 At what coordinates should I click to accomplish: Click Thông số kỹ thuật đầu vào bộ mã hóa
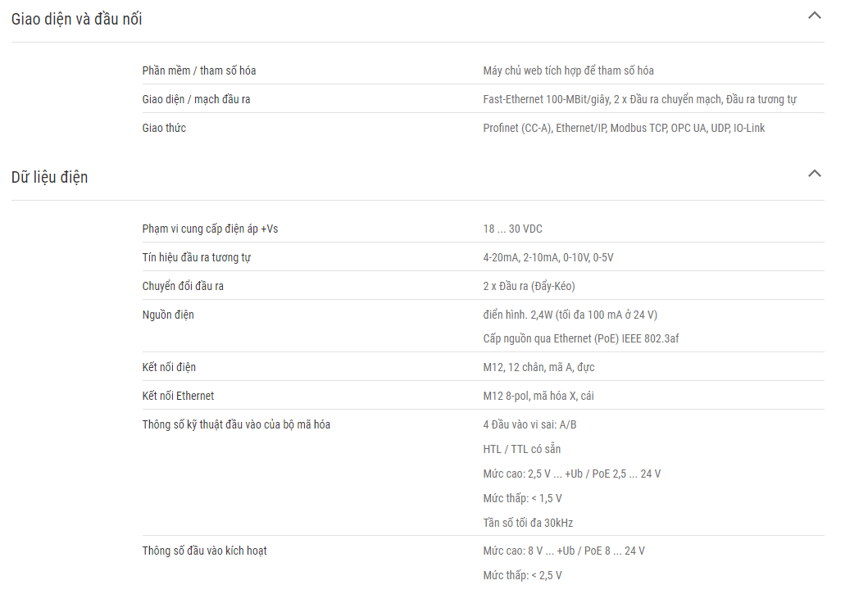click(x=236, y=425)
